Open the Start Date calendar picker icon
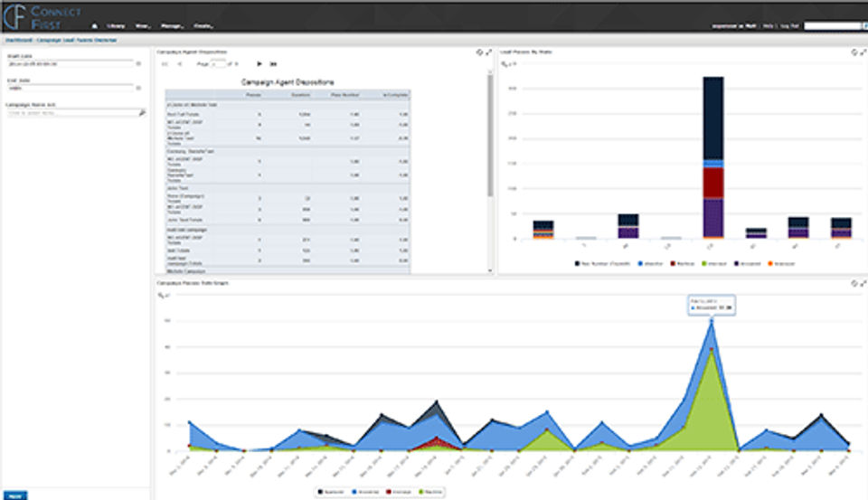 click(138, 63)
